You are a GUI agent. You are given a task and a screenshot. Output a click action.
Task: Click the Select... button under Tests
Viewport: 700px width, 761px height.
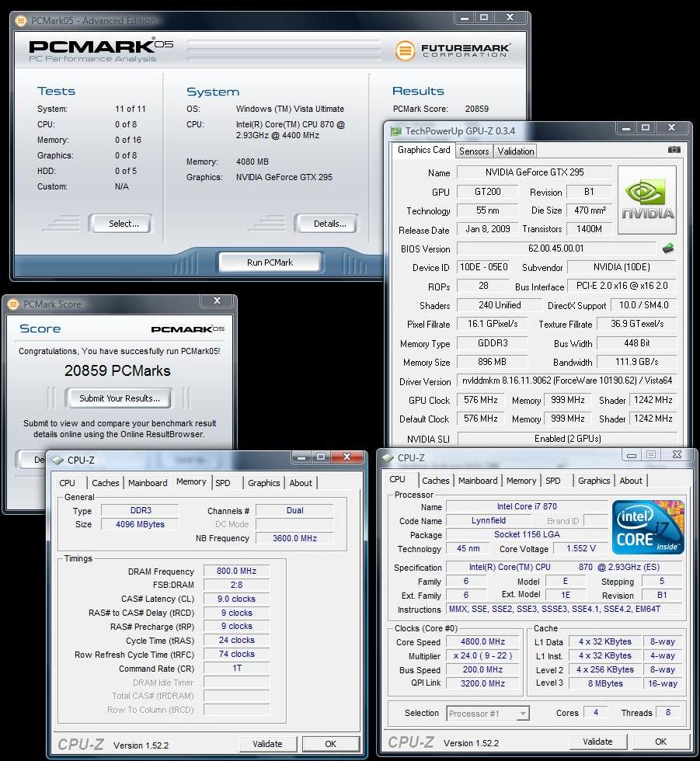point(120,224)
